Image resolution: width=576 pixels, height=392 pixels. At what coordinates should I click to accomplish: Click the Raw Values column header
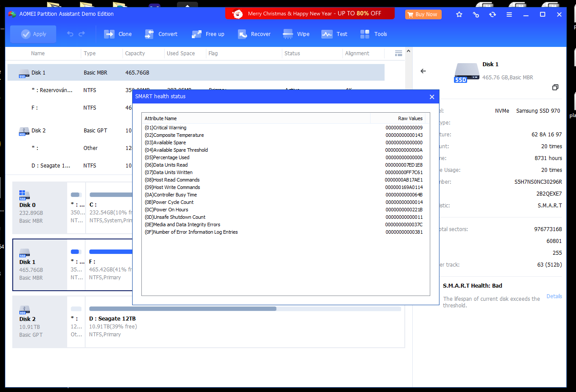pyautogui.click(x=398, y=118)
